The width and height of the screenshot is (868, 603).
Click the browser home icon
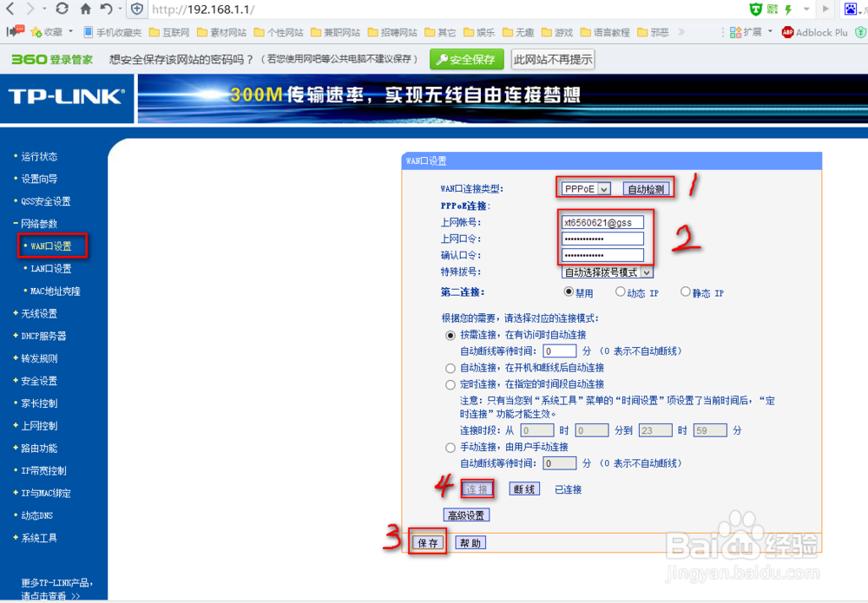83,10
